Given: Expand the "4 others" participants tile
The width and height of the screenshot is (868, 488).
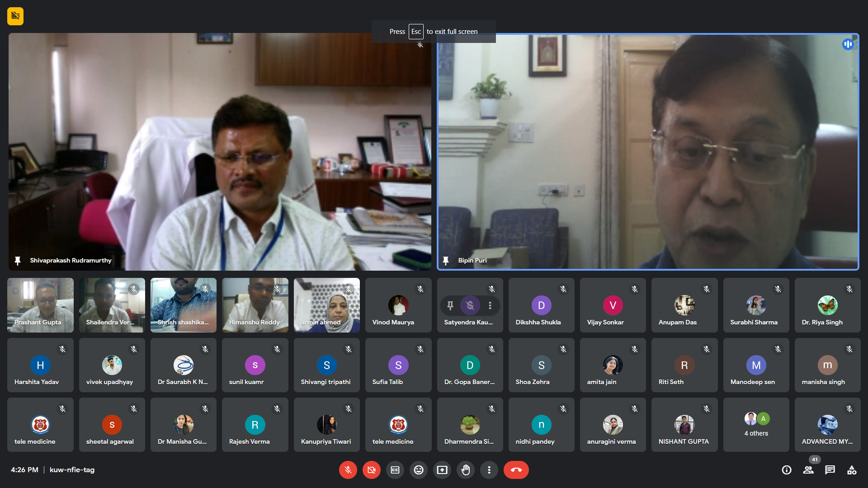Looking at the screenshot, I should click(x=756, y=425).
